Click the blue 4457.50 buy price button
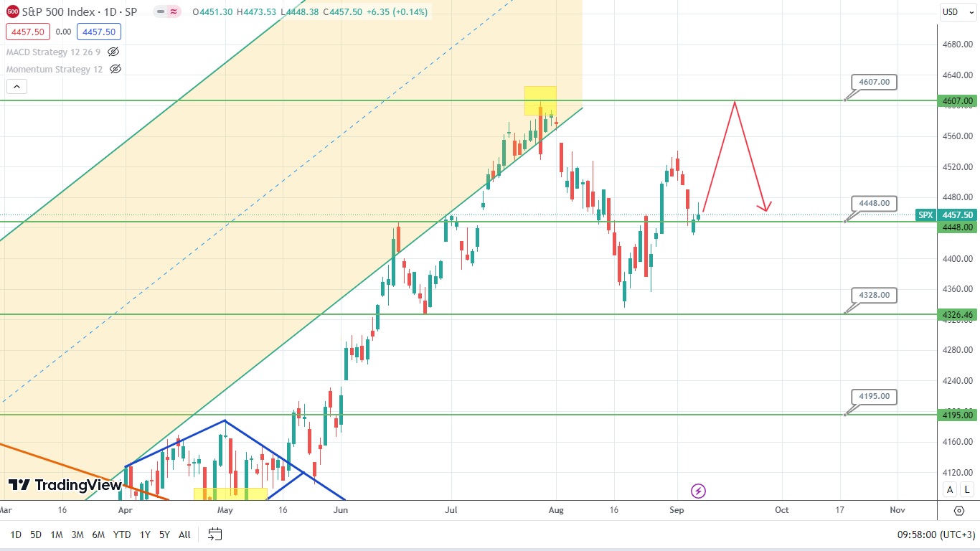 click(99, 32)
